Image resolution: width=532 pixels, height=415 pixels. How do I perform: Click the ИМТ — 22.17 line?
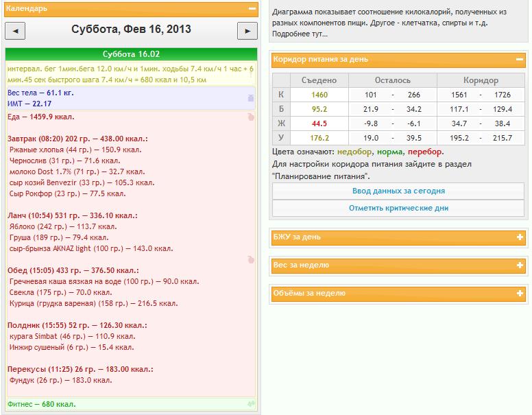tap(29, 104)
